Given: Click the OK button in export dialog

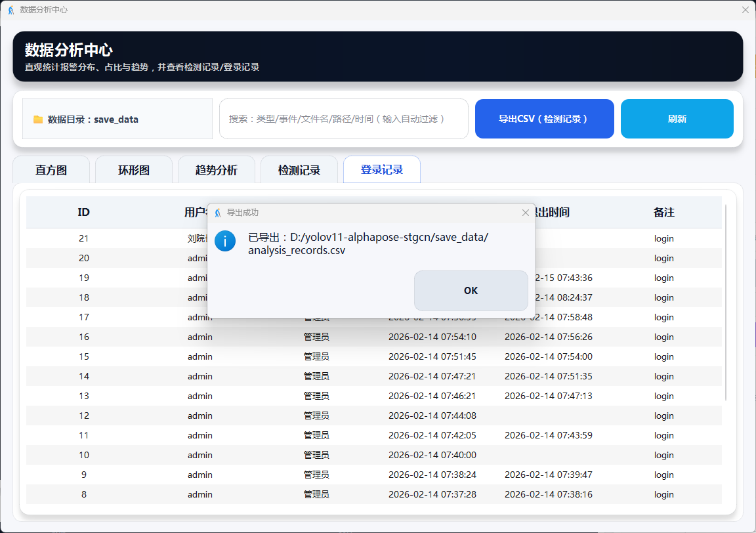Looking at the screenshot, I should tap(471, 291).
